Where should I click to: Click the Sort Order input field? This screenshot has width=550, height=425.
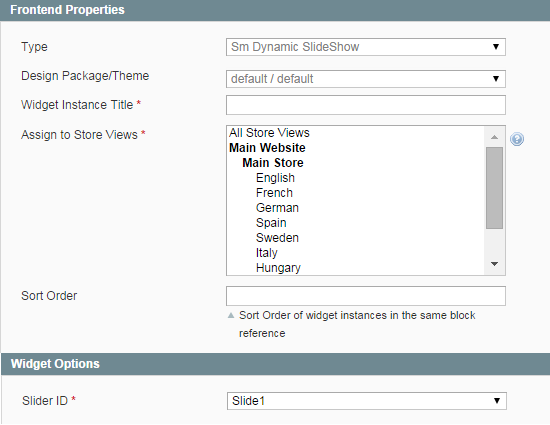pos(365,296)
